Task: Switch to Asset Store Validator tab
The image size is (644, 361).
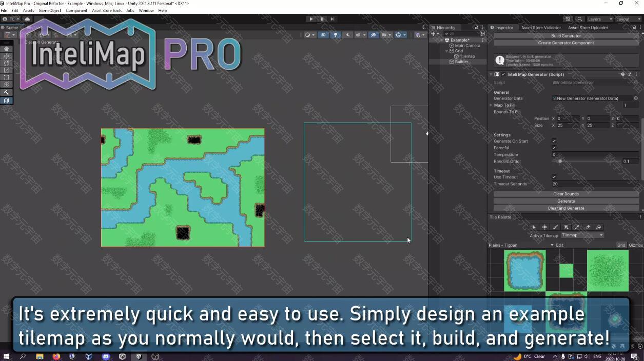Action: click(x=541, y=28)
